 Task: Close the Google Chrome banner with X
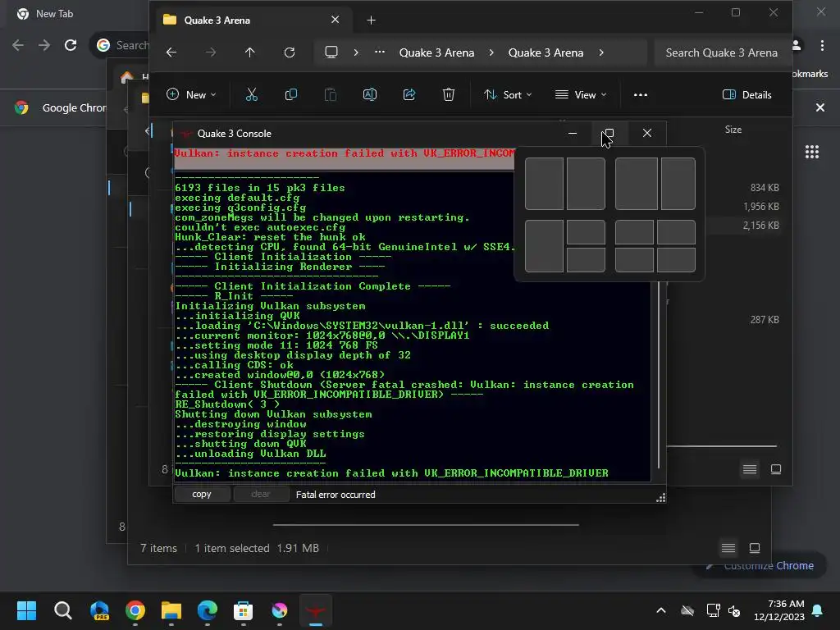click(819, 107)
